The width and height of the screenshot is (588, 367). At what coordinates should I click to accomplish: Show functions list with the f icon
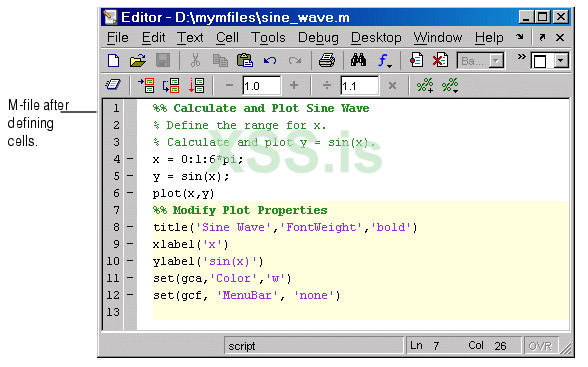[384, 60]
